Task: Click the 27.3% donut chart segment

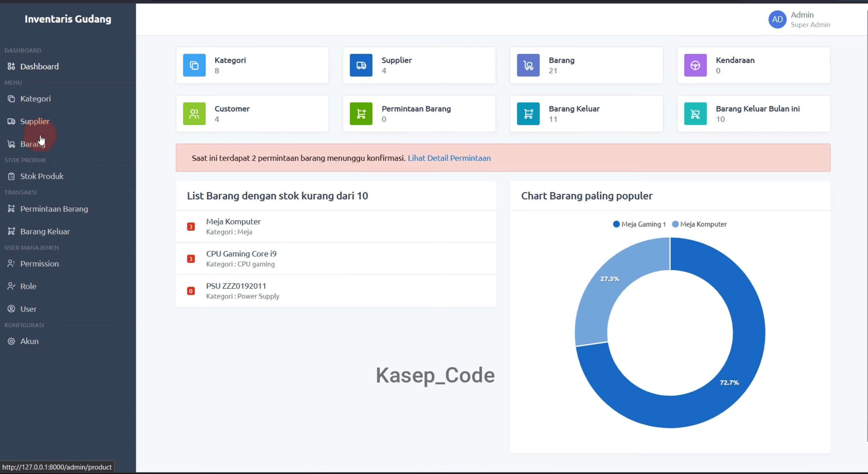Action: pyautogui.click(x=610, y=279)
